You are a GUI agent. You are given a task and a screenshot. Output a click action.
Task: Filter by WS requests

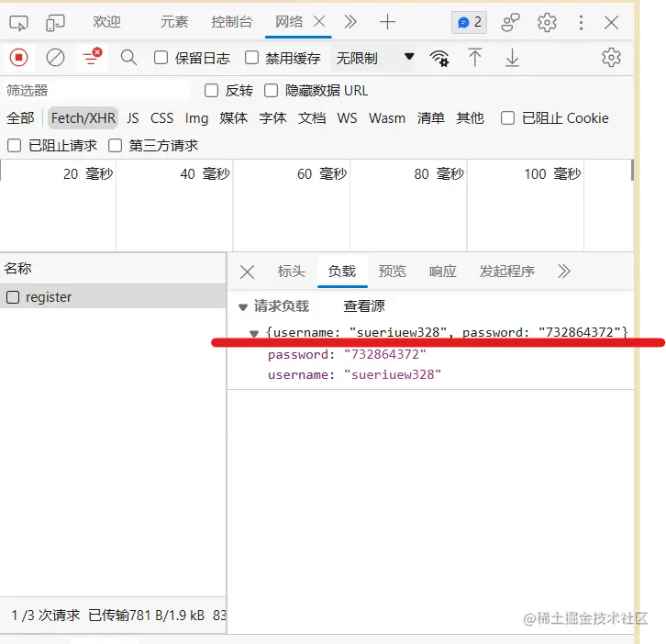pos(347,118)
